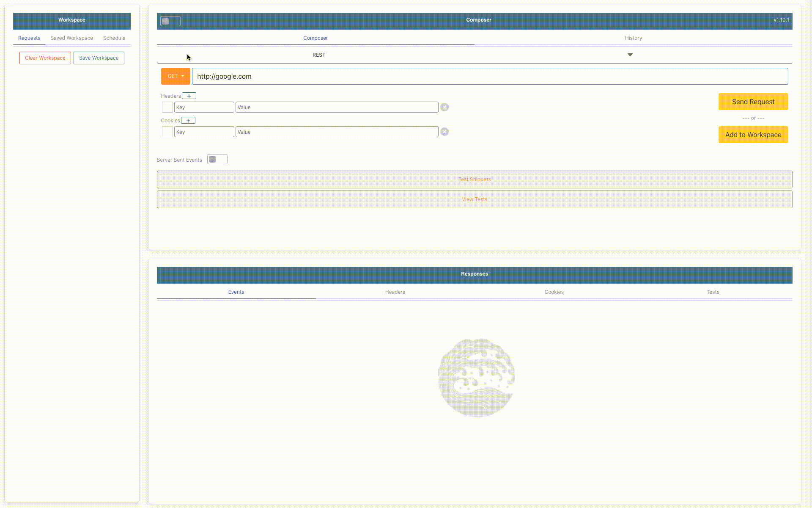812x508 pixels.
Task: Check the cookie row checkbox
Action: (x=167, y=132)
